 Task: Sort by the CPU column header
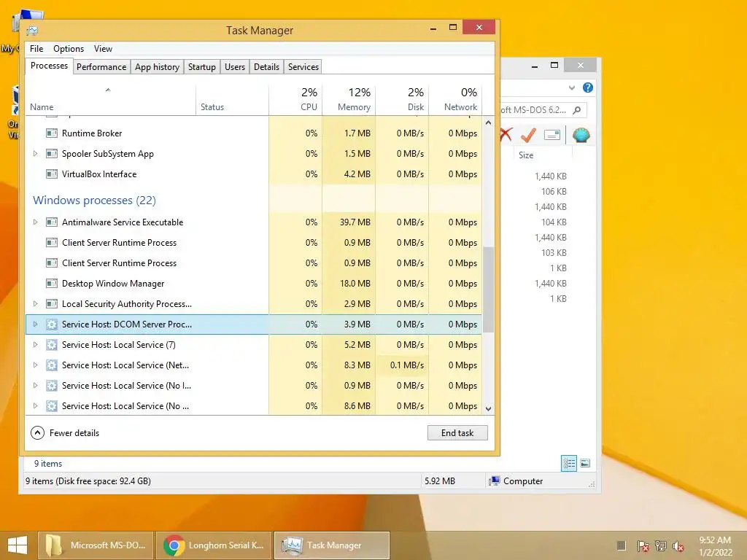[x=295, y=100]
